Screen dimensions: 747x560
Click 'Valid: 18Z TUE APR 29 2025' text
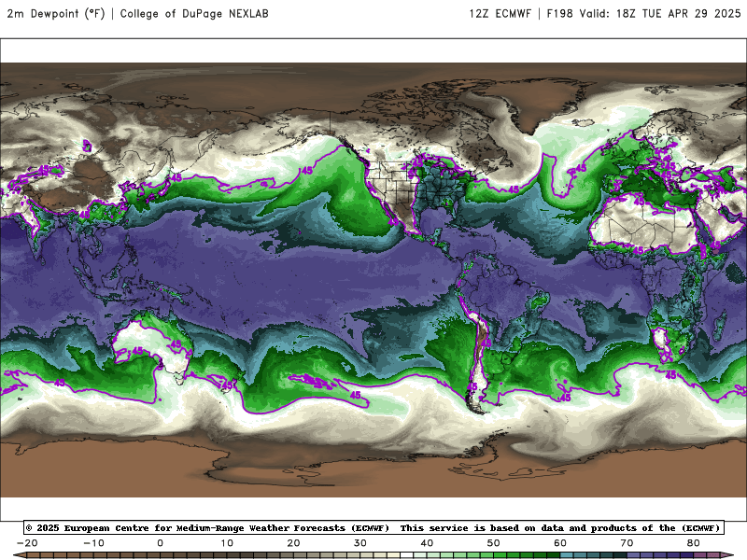pos(660,13)
